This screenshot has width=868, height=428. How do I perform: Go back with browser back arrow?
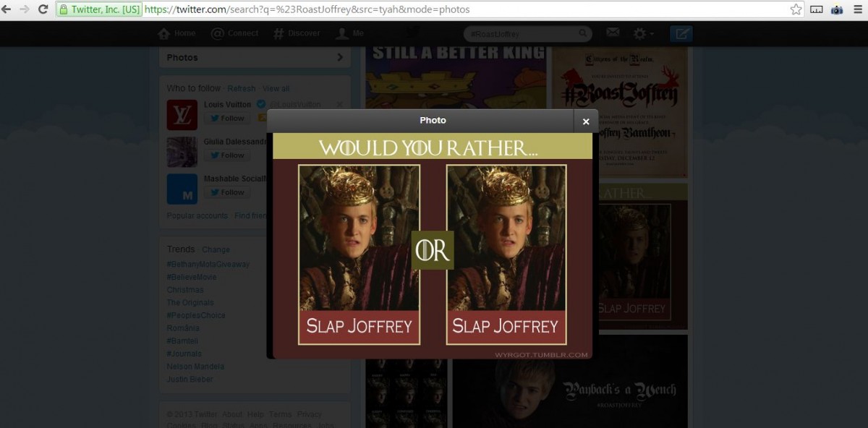[7, 9]
